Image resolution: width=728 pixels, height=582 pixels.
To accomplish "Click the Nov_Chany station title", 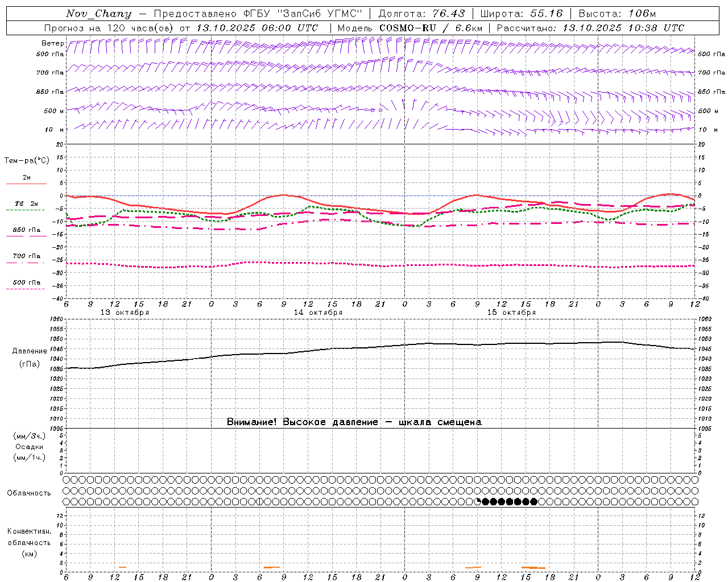I will [x=98, y=14].
